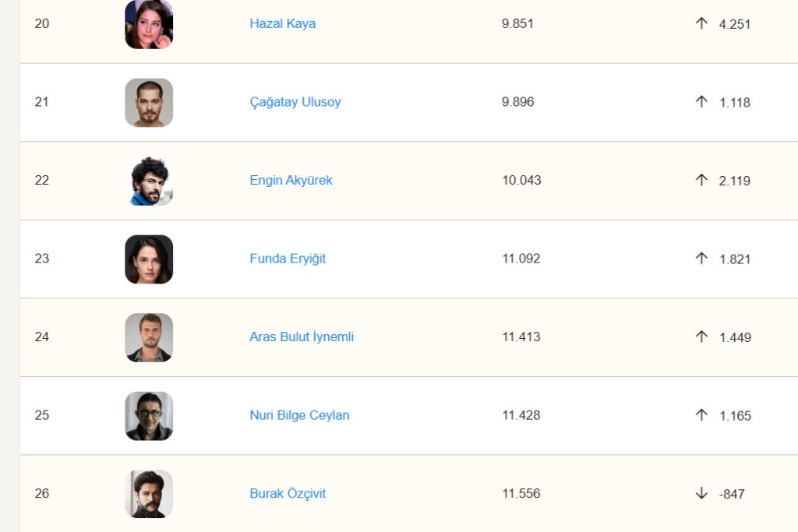
Task: Select the up arrow beside 1.821
Action: (701, 258)
